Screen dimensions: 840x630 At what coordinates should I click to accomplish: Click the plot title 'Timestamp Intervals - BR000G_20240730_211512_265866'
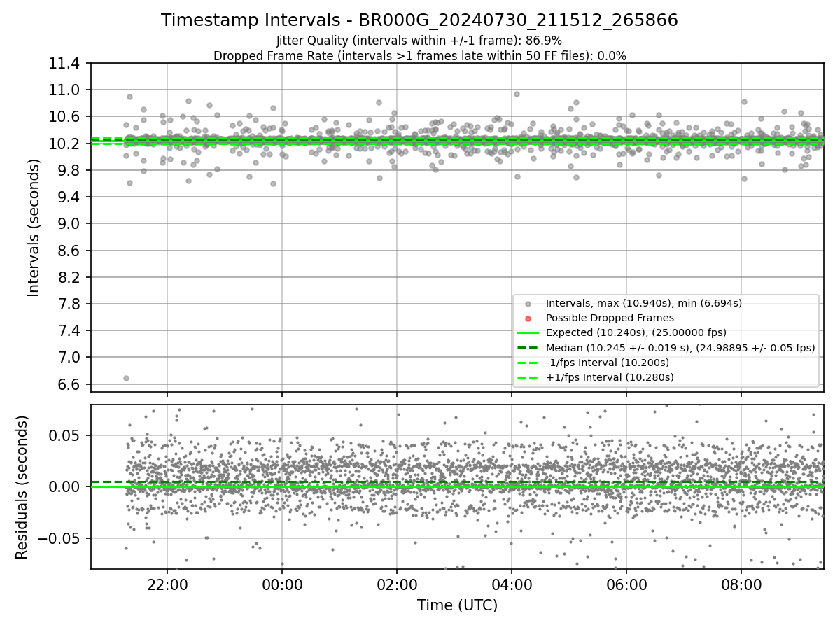(419, 20)
